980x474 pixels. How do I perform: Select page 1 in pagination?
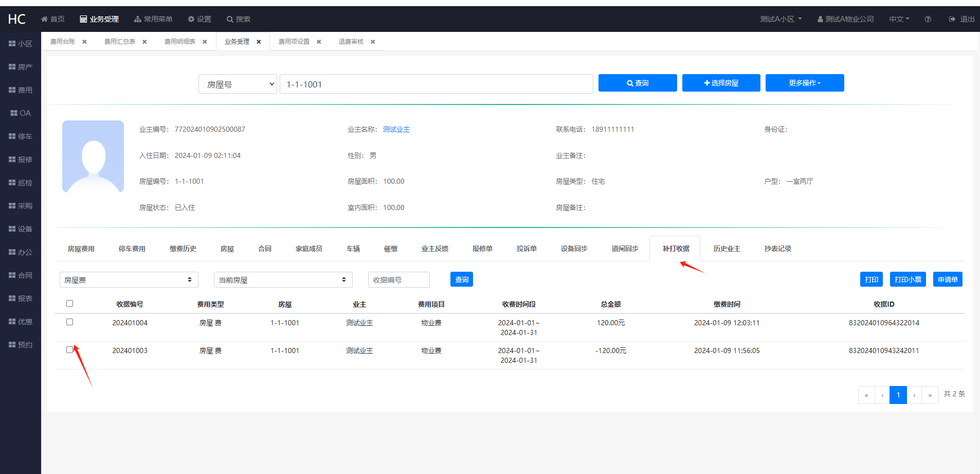pyautogui.click(x=898, y=395)
